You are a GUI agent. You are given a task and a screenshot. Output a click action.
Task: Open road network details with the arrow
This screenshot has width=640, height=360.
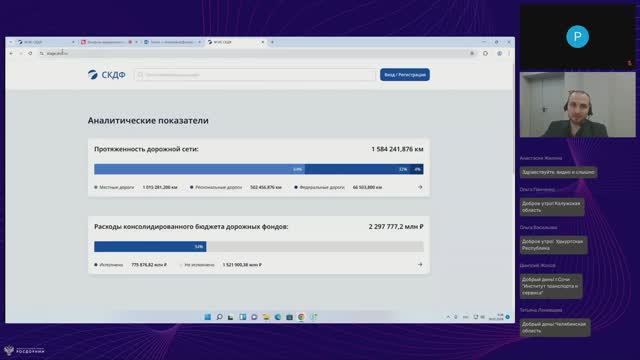click(420, 187)
